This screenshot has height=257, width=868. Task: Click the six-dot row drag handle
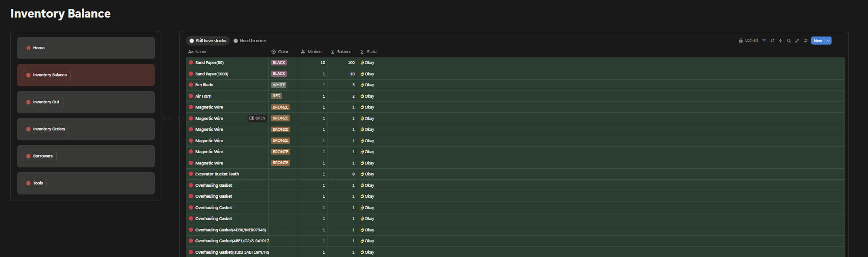170,118
